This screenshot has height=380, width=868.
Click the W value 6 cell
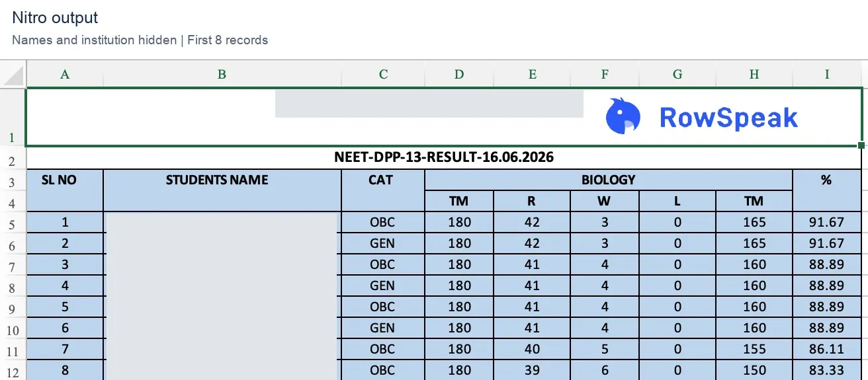[x=605, y=370]
